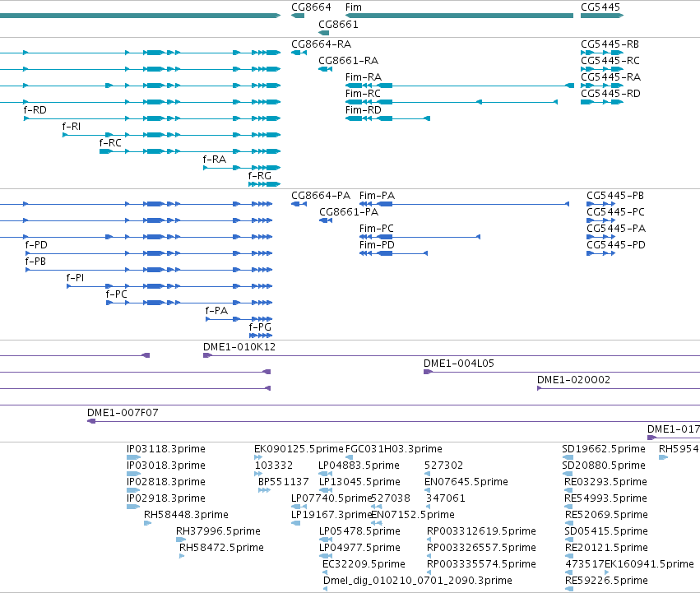
Task: Click EST LP13045.5prime
Action: (x=359, y=483)
